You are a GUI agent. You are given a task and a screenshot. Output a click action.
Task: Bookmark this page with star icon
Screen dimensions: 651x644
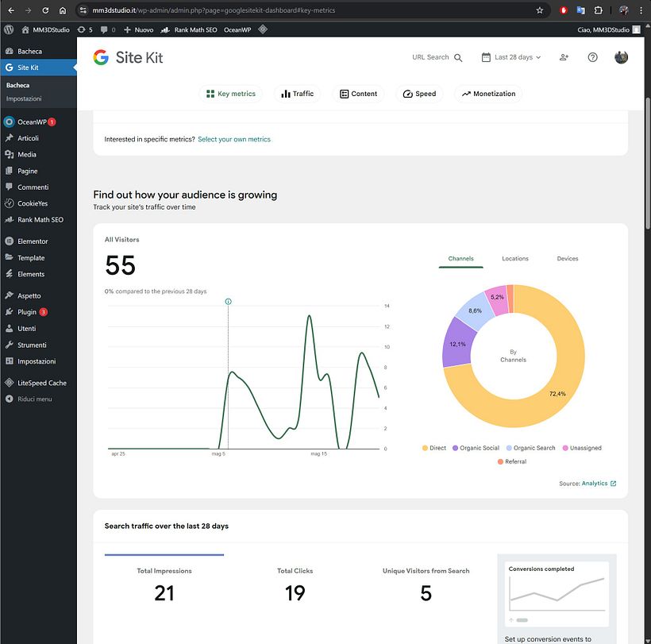coord(539,10)
